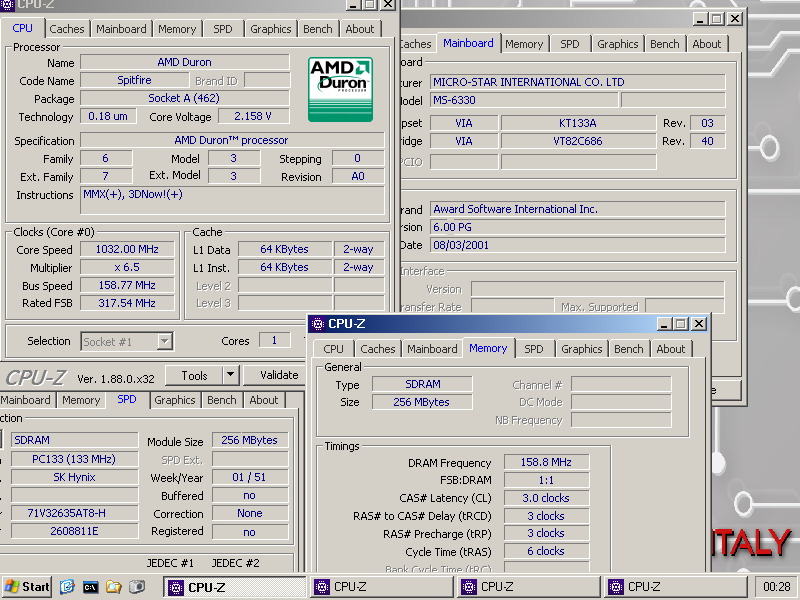Click the DRAM Frequency value 158.8 MHz
The height and width of the screenshot is (600, 800).
point(546,462)
